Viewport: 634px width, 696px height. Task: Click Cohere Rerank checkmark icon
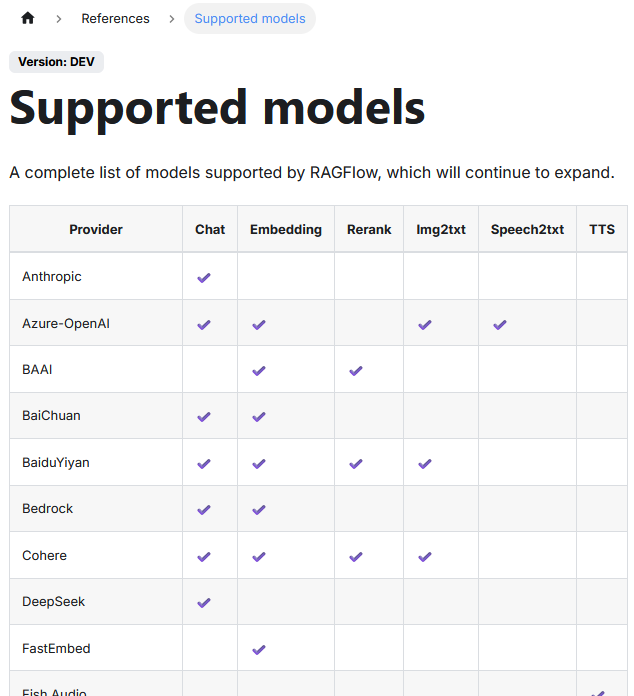[356, 556]
